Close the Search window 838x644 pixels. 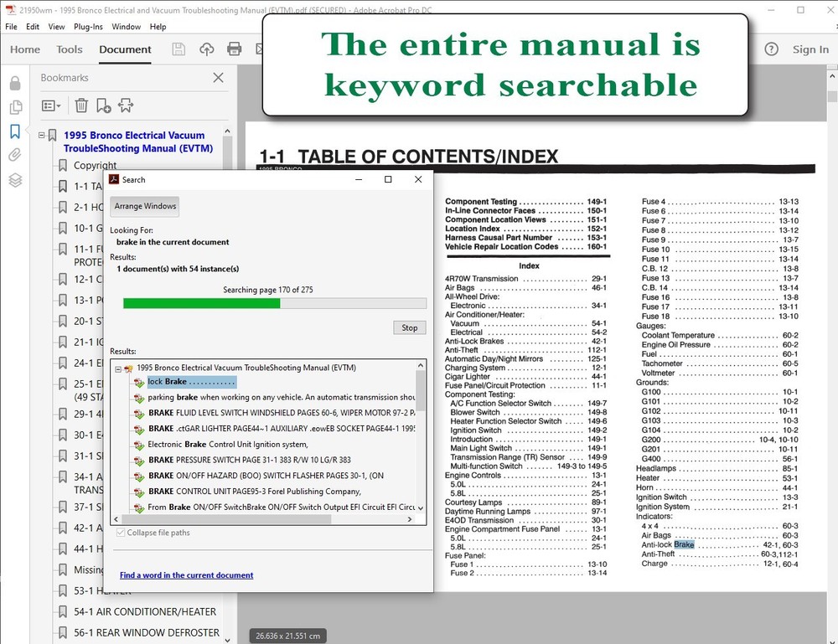point(418,179)
